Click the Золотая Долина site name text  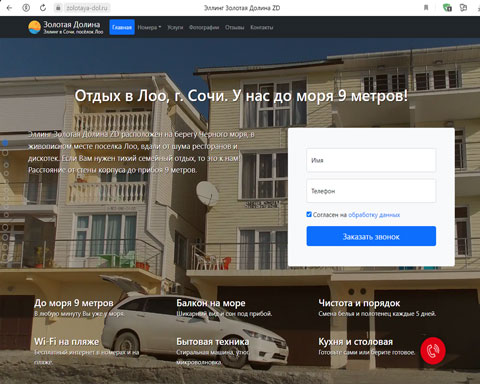[72, 24]
